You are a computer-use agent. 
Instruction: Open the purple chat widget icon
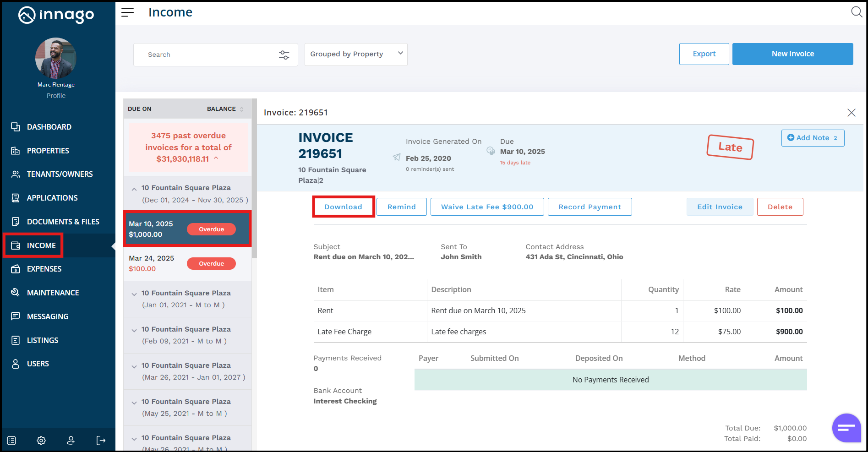pos(846,428)
